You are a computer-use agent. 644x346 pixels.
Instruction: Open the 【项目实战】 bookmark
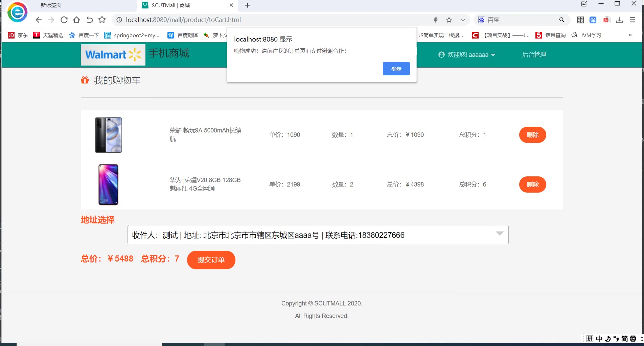501,35
